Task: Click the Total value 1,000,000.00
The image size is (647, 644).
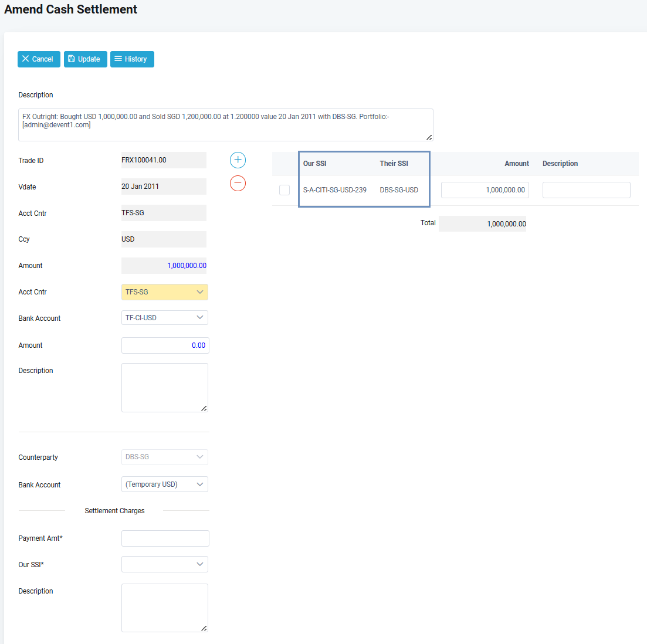Action: tap(482, 223)
